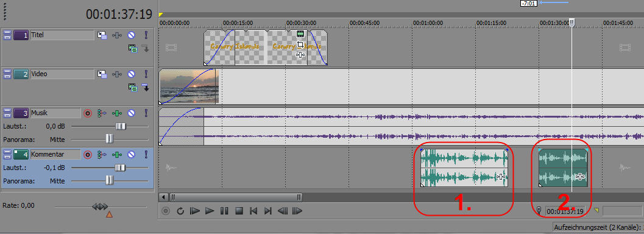Screen dimensions: 644x234
Task: Adjust Kommentar Lautst. volume slider
Action: (x=120, y=168)
